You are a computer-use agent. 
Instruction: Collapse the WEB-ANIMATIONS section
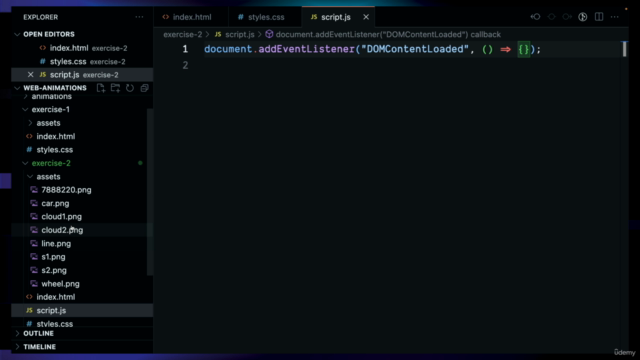click(17, 88)
